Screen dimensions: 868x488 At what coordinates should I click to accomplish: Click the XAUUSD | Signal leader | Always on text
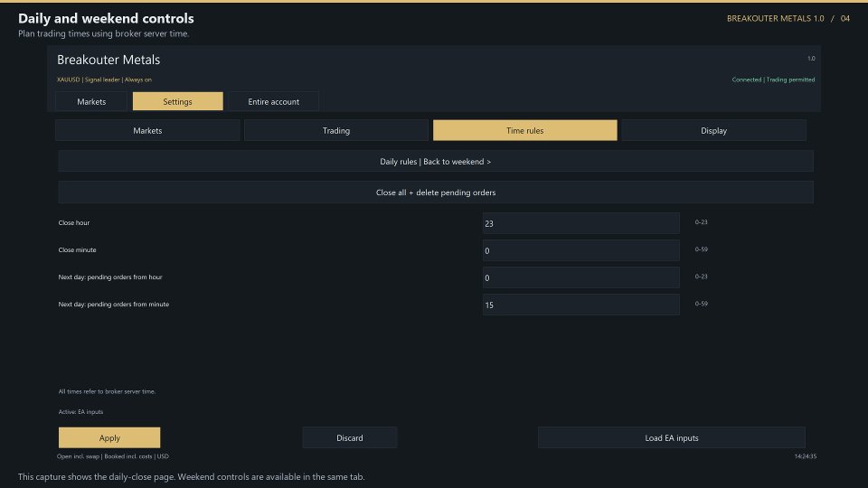[x=104, y=80]
